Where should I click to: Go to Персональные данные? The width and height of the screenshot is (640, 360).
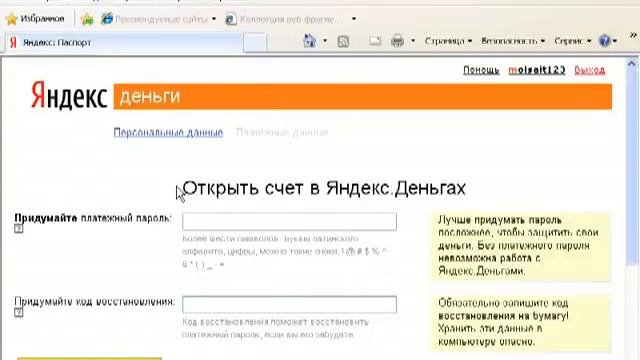coord(168,132)
